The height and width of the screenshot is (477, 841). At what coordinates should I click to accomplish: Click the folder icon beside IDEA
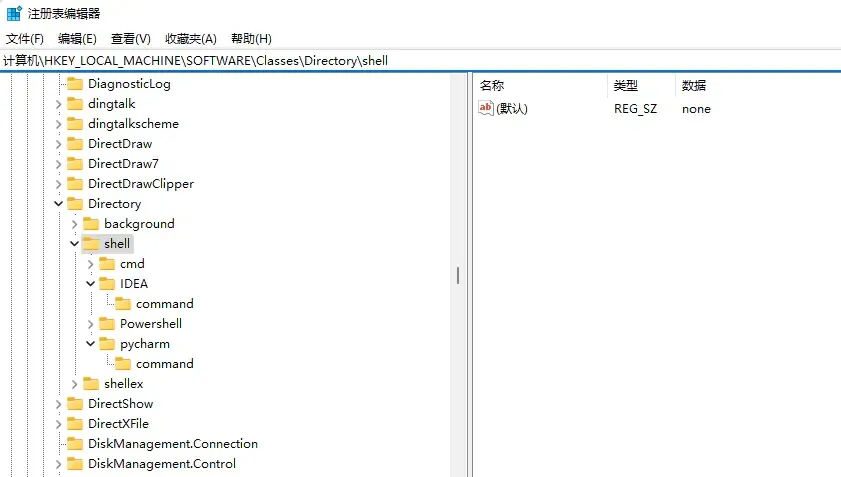click(x=107, y=284)
